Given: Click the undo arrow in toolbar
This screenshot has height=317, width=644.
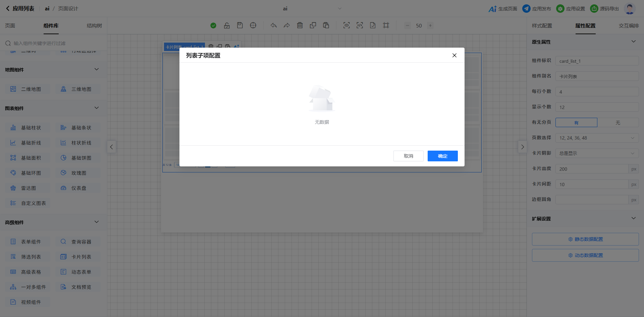Looking at the screenshot, I should pos(274,25).
